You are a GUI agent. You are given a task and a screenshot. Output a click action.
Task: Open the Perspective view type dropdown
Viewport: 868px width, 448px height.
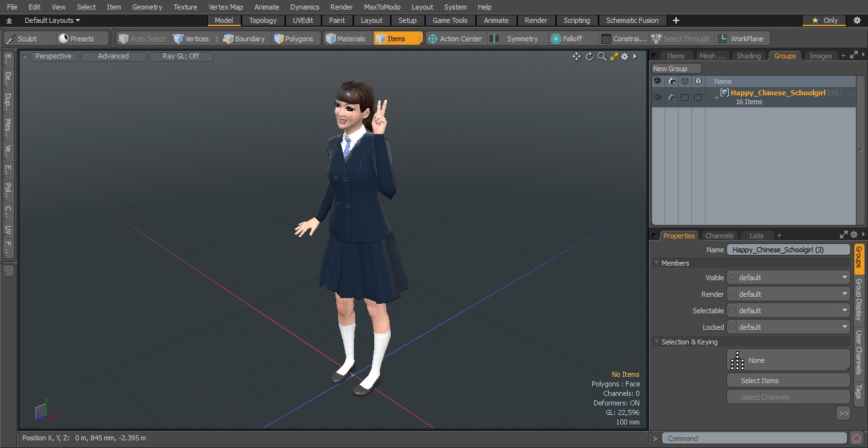point(54,57)
